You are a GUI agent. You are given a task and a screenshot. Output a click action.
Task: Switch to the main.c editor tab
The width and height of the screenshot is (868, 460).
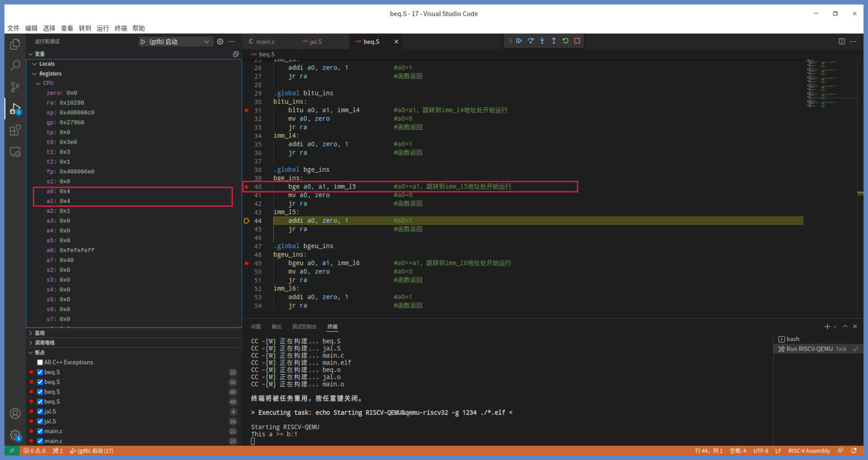[265, 42]
